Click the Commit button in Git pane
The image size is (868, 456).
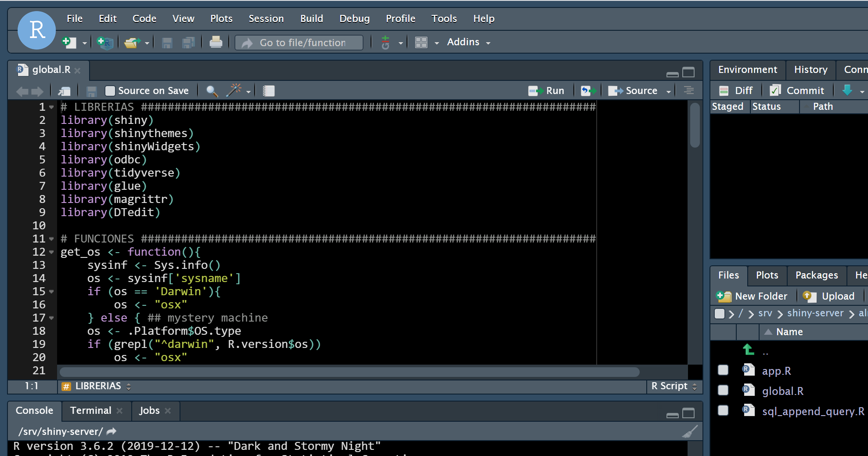coord(797,90)
